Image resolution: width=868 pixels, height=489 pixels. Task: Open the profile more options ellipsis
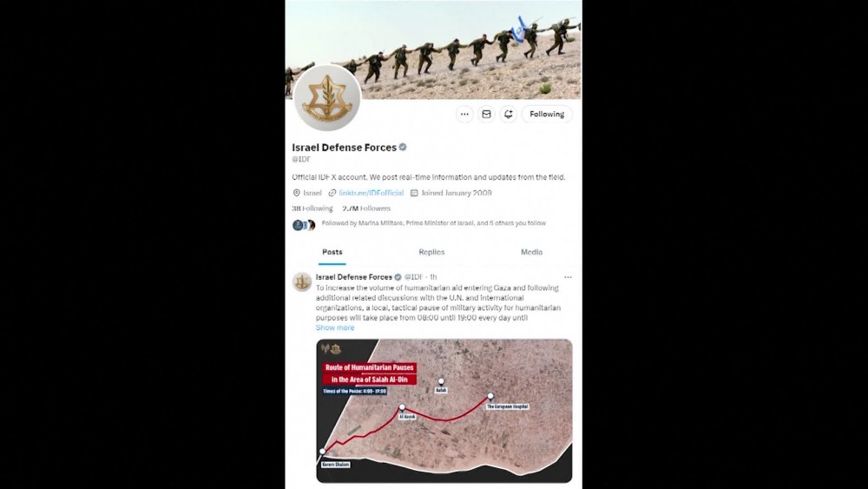click(464, 114)
